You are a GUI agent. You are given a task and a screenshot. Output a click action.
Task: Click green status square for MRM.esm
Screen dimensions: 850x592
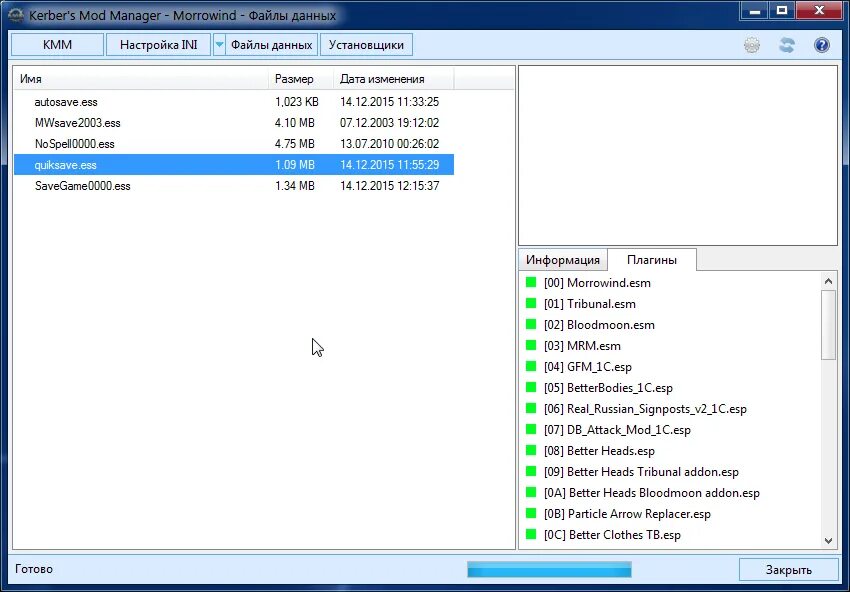[531, 345]
